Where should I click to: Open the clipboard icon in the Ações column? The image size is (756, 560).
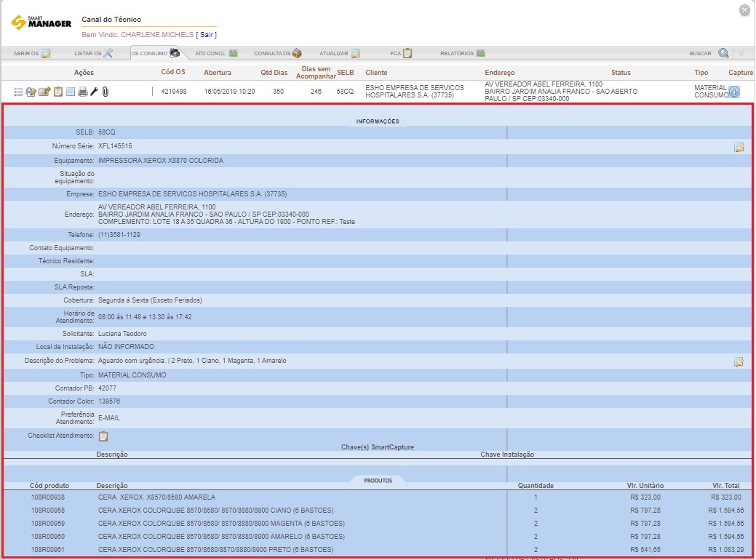click(58, 92)
